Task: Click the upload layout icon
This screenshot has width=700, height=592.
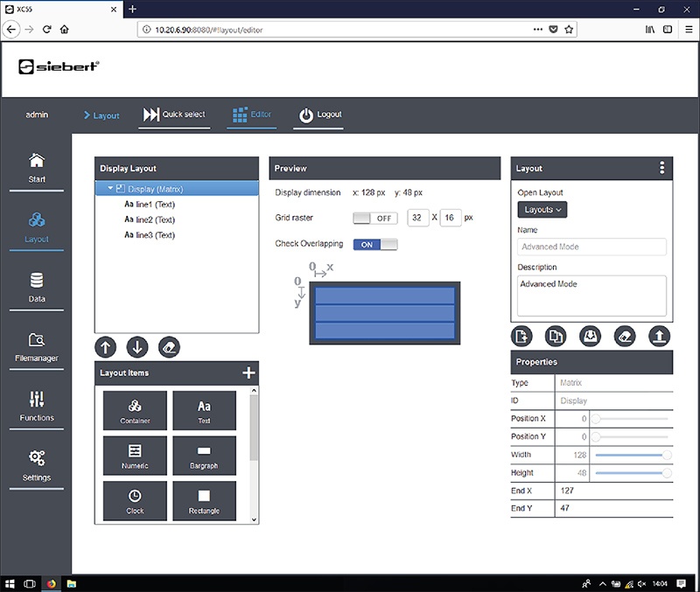Action: click(x=659, y=336)
